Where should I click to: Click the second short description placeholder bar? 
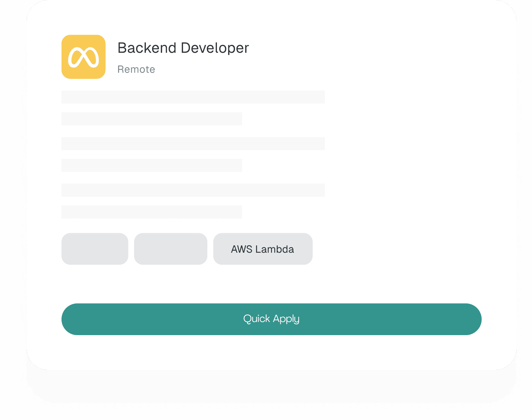click(152, 165)
